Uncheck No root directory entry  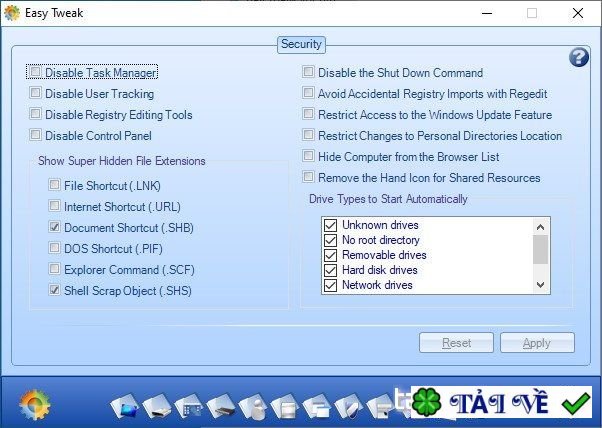(x=331, y=240)
